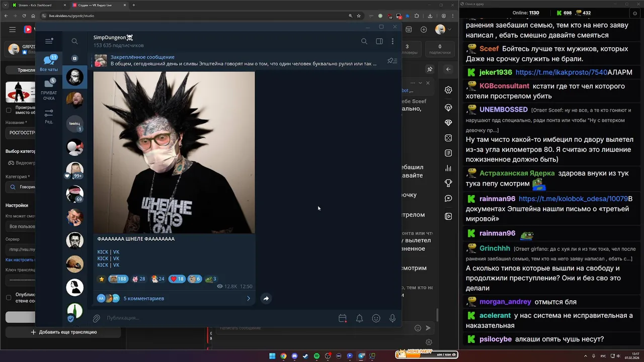Open the Категория Говорим dropdown

click(x=21, y=187)
